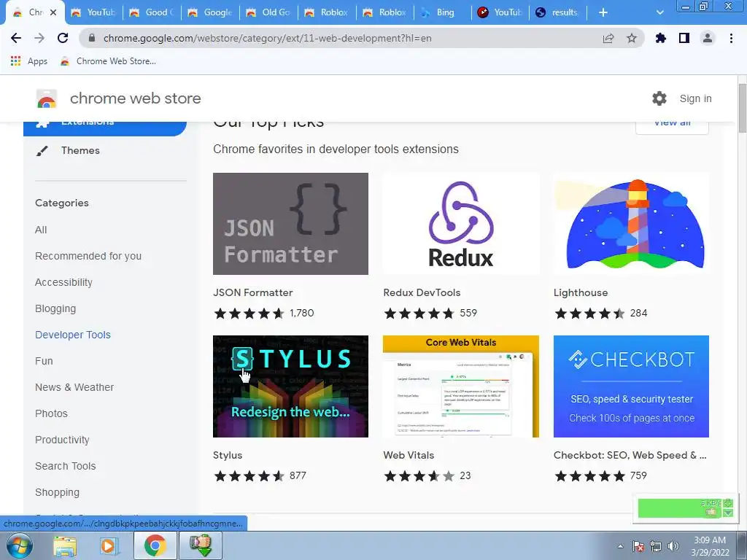This screenshot has height=560, width=747.
Task: Switch to the Google tab
Action: [x=211, y=12]
